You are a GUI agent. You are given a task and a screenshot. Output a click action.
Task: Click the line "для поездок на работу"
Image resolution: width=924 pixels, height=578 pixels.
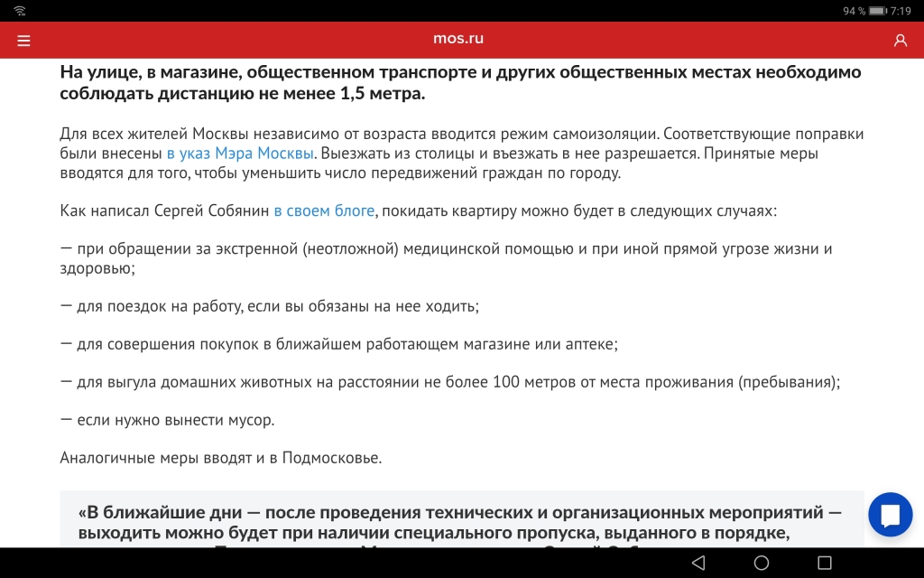pos(269,306)
